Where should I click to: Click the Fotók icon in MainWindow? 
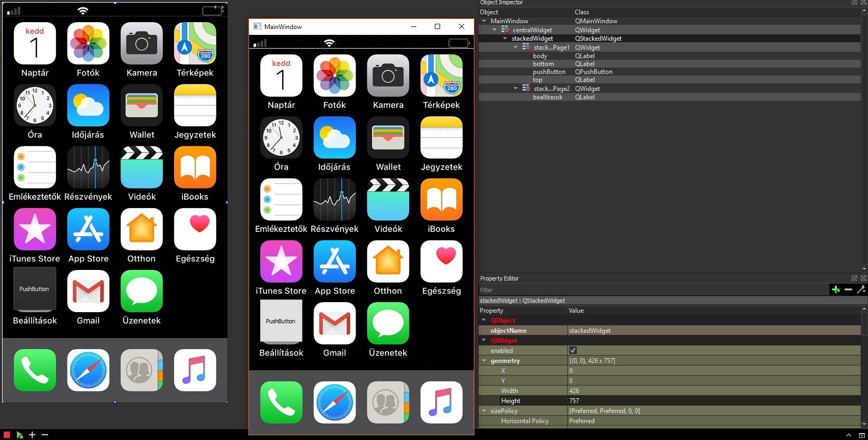pos(335,76)
